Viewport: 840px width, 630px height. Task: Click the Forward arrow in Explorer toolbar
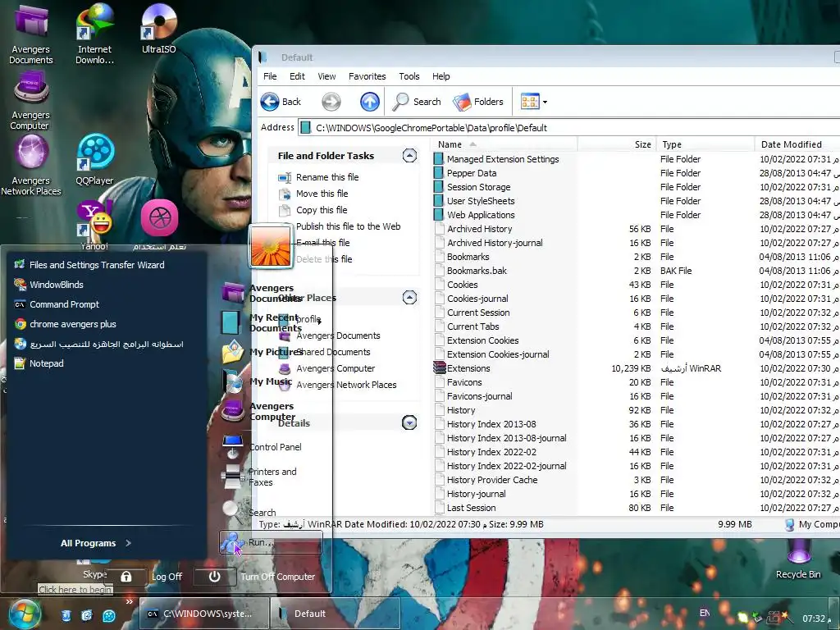[331, 102]
